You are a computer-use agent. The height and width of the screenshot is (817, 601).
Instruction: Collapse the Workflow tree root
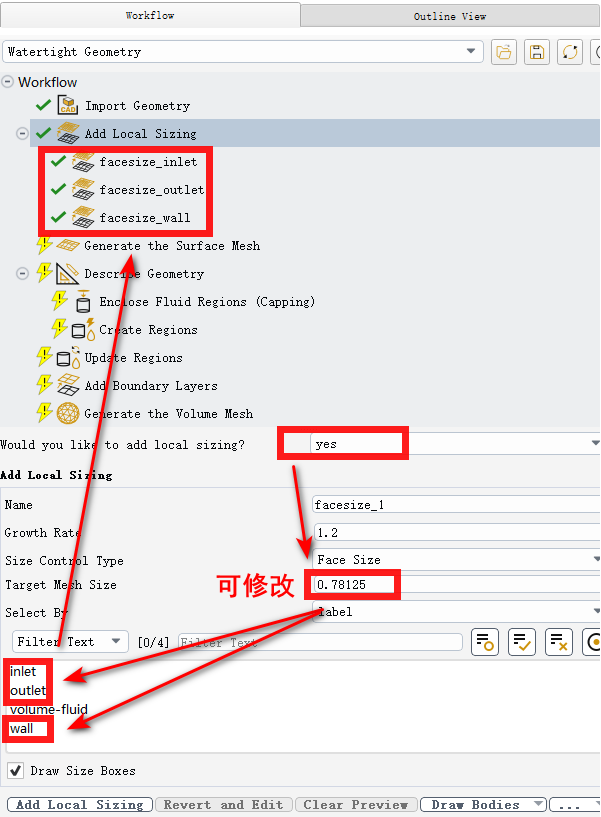tap(8, 82)
